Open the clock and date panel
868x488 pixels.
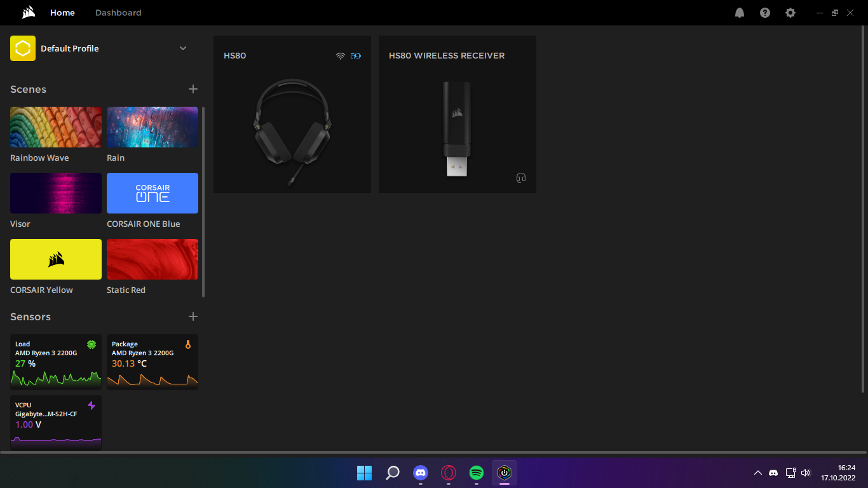click(838, 473)
